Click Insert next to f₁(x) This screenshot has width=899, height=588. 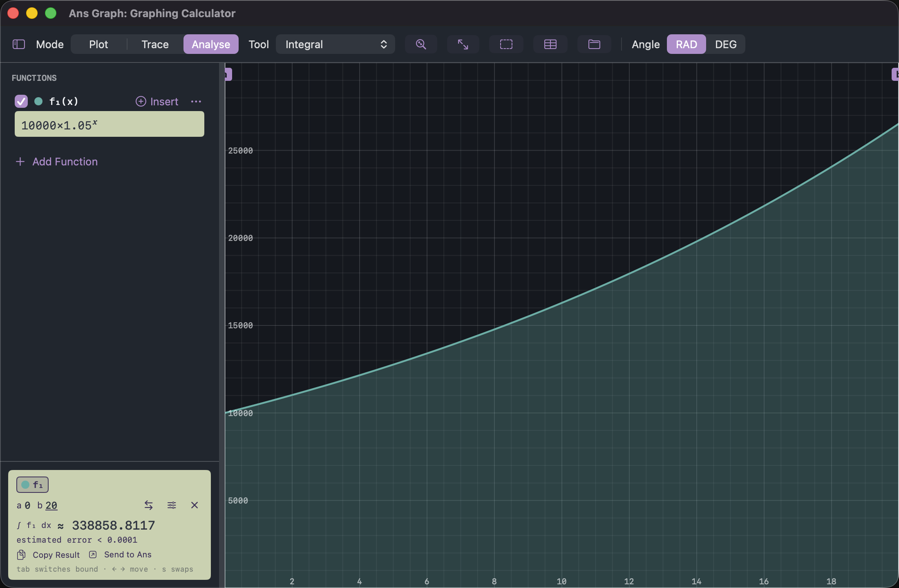tap(157, 101)
